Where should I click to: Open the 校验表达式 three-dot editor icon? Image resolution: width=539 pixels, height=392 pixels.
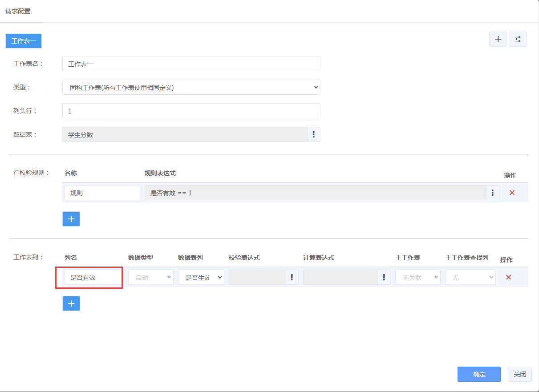292,277
